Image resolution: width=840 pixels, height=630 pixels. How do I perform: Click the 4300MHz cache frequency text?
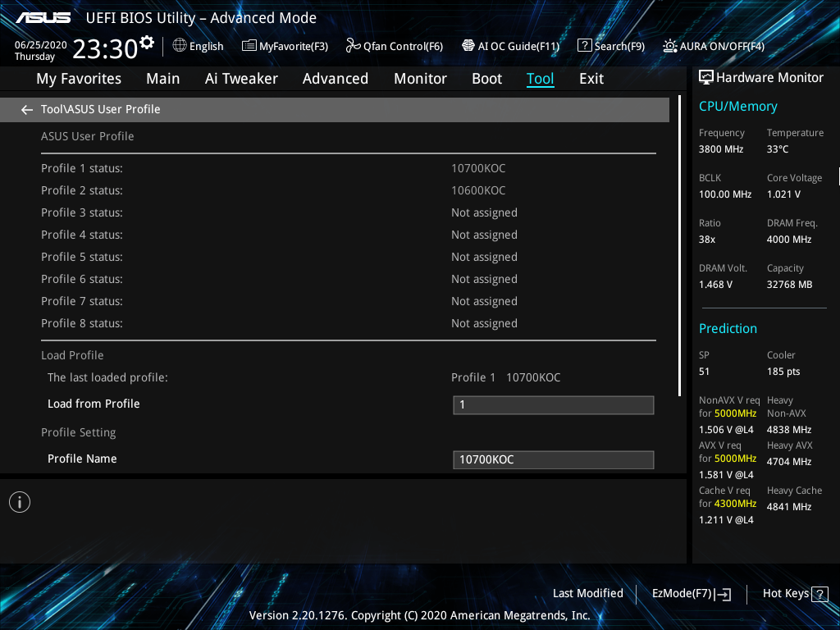click(x=736, y=504)
